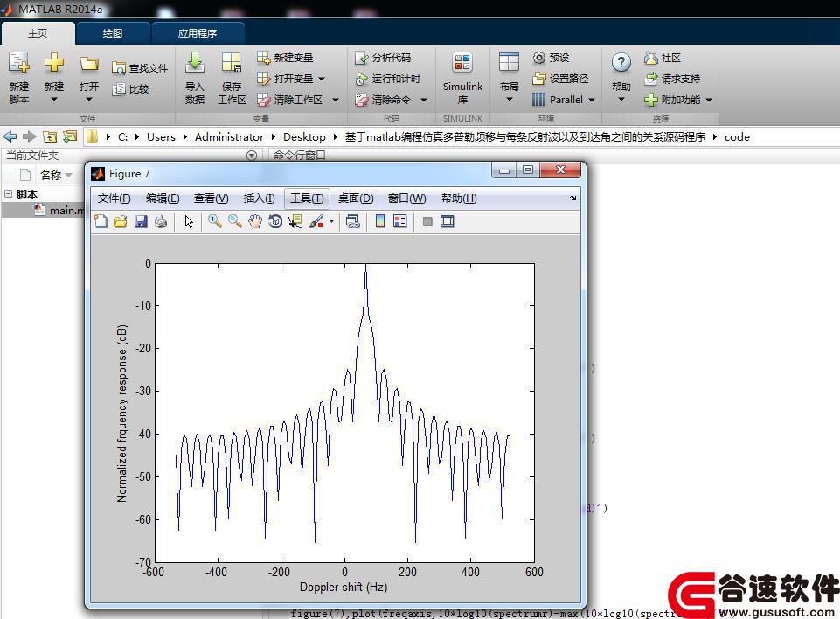This screenshot has height=619, width=840.
Task: Click Administrator in the path breadcrumb
Action: pyautogui.click(x=229, y=136)
